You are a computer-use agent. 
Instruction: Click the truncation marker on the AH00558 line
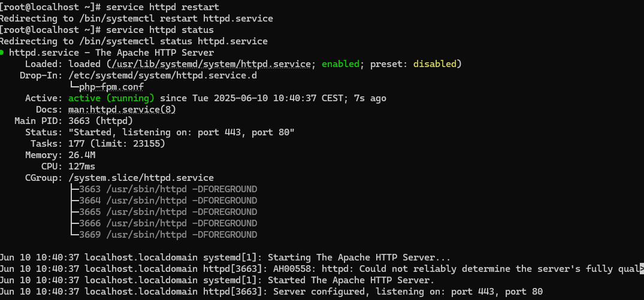641,269
